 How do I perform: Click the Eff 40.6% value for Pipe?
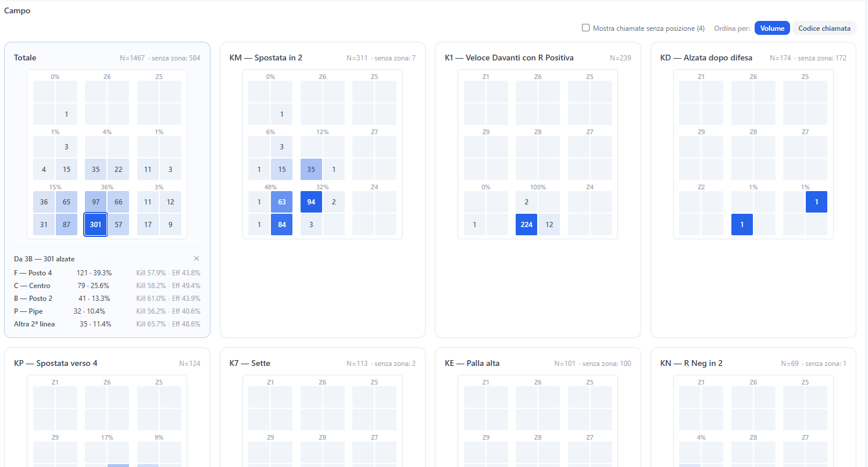pyautogui.click(x=186, y=311)
